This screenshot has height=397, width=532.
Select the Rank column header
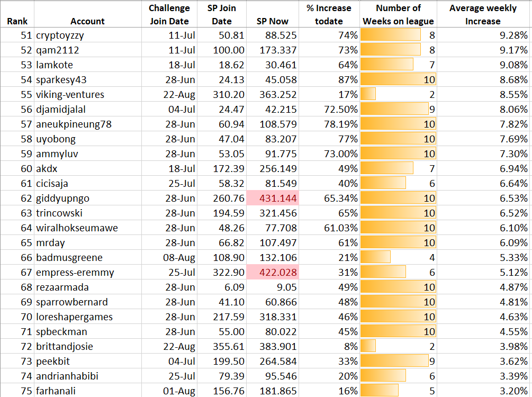pos(17,14)
